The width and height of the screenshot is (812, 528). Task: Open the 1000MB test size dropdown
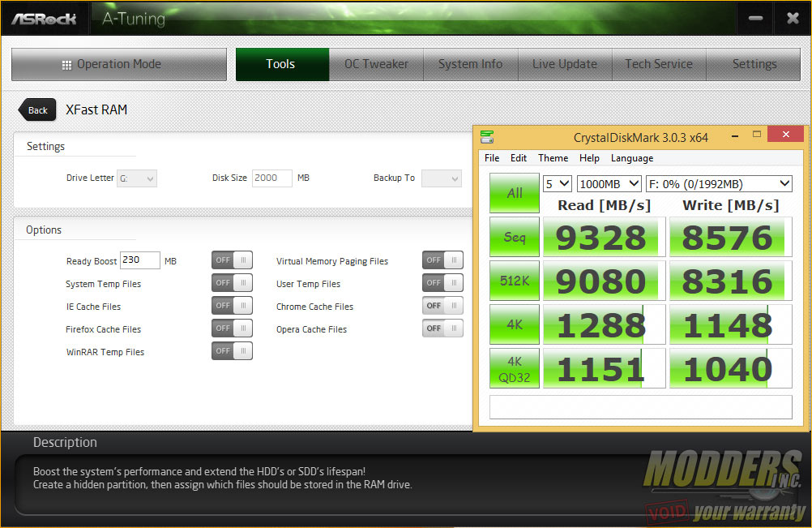[x=609, y=184]
